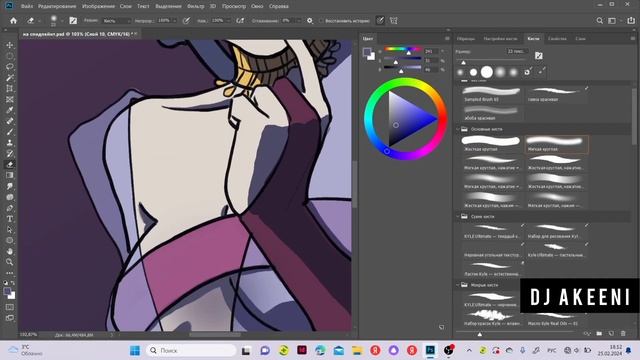Open Windows Search box in taskbar
640x360 pixels.
191,350
